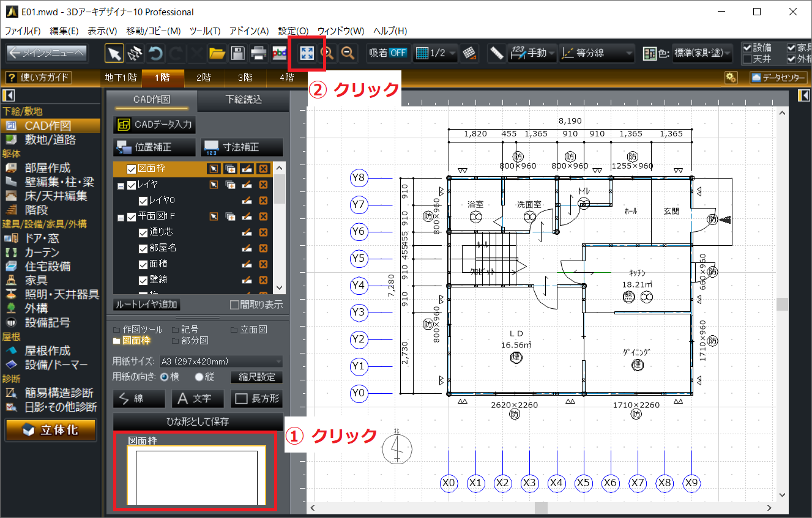This screenshot has width=812, height=518.
Task: Open the 用紙サイズ A3 dropdown
Action: point(220,361)
